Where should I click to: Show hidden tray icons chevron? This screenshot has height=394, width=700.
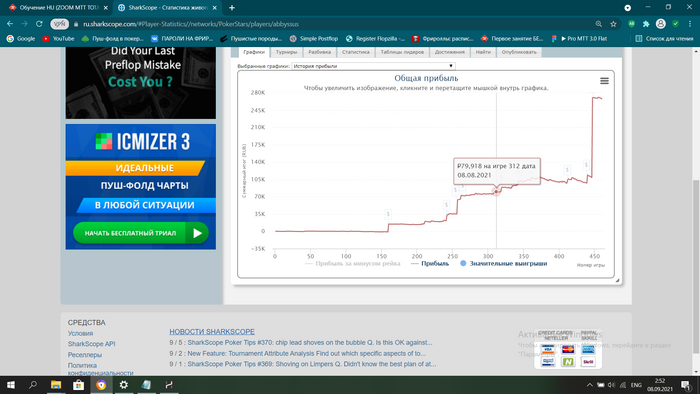tap(590, 385)
